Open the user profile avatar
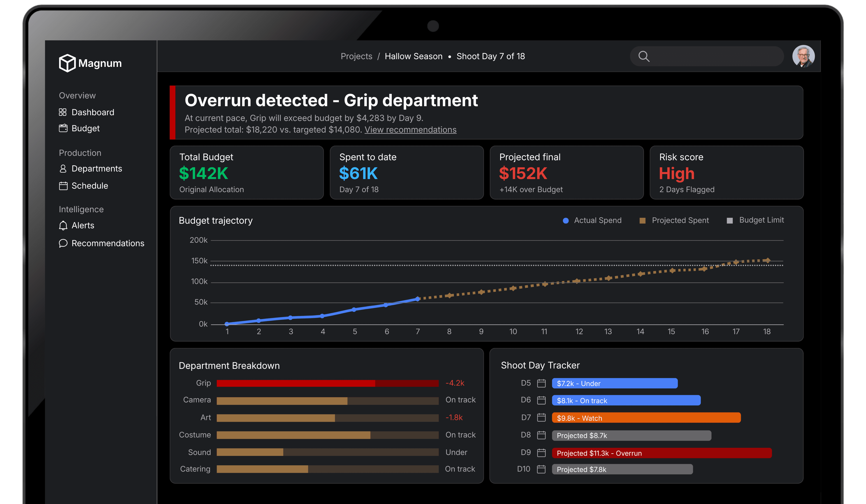Viewport: 866px width, 504px height. click(x=803, y=56)
